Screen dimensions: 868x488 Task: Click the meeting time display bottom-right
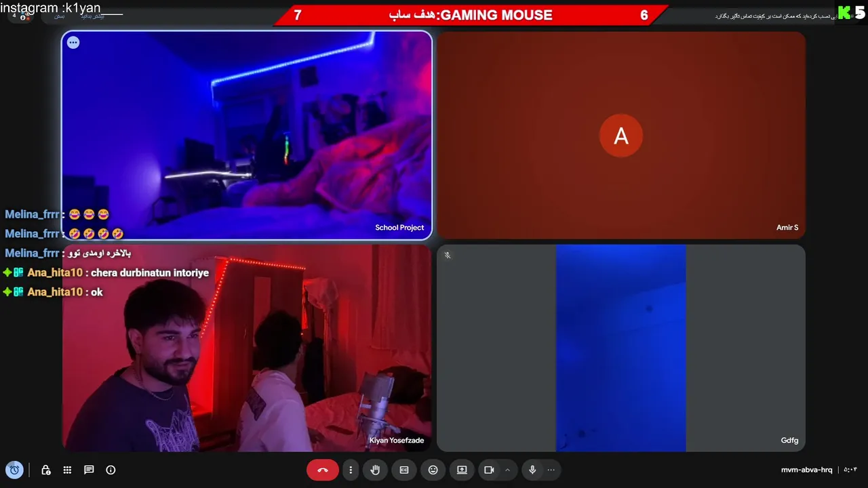(x=850, y=470)
